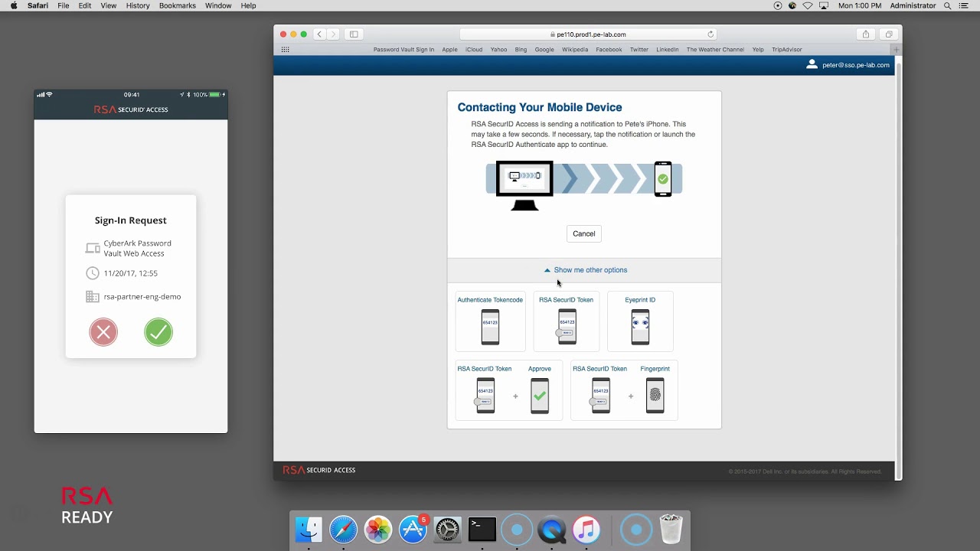Choose standalone RSA SecurID Token option
Image resolution: width=980 pixels, height=551 pixels.
[x=567, y=321]
